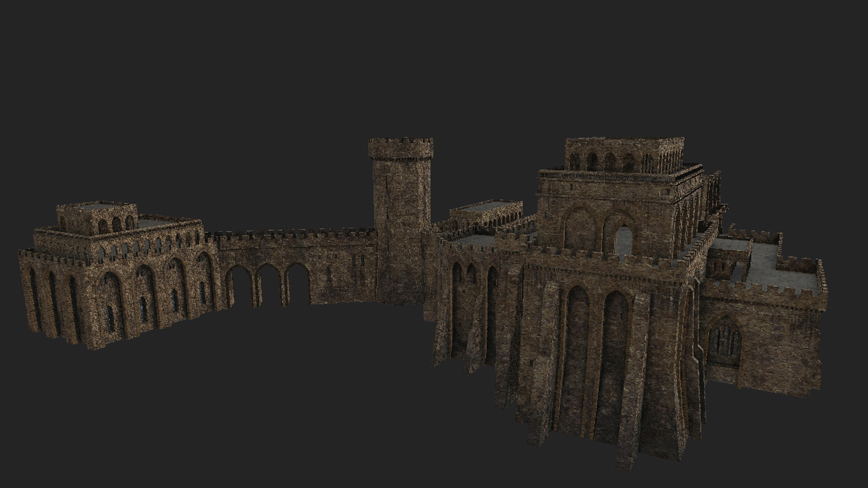868x488 pixels.
Task: Select the left building's rooftop block
Action: (x=97, y=217)
